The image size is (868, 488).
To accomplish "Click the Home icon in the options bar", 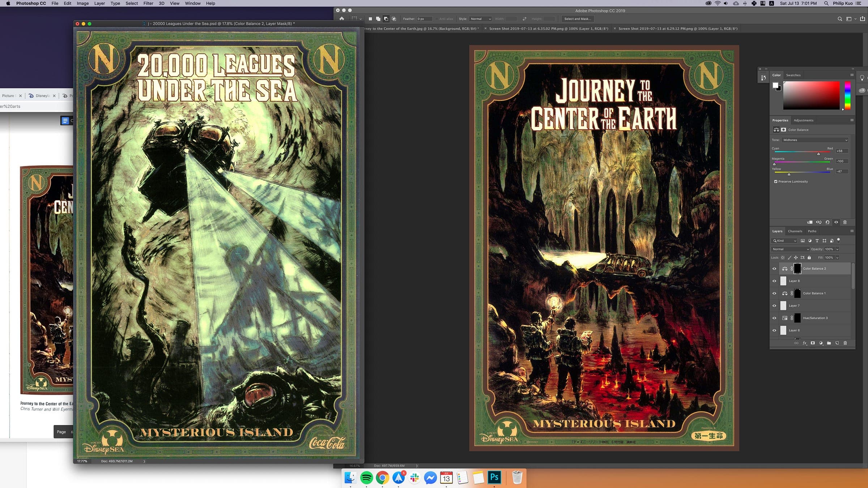I will tap(341, 19).
